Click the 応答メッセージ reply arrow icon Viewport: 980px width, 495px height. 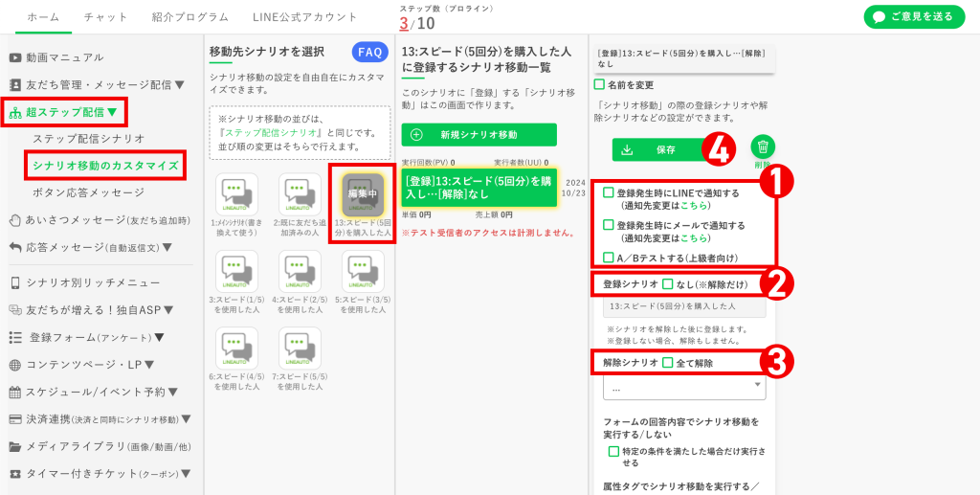[x=15, y=247]
